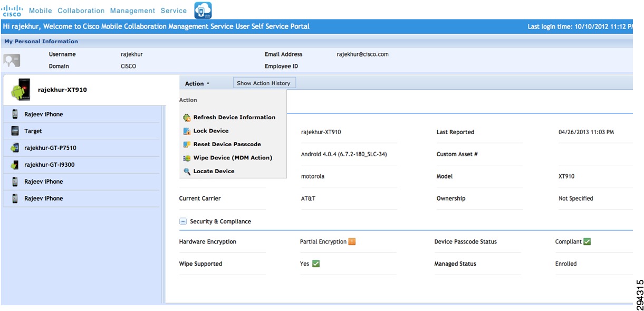Viewport: 644px width, 311px height.
Task: Click the Locate Device magnifier icon
Action: tap(187, 172)
